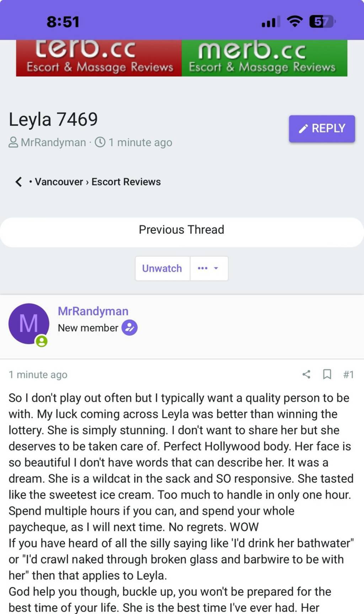The image size is (364, 614).
Task: Open MrRandyman profile link in post
Action: [x=93, y=311]
